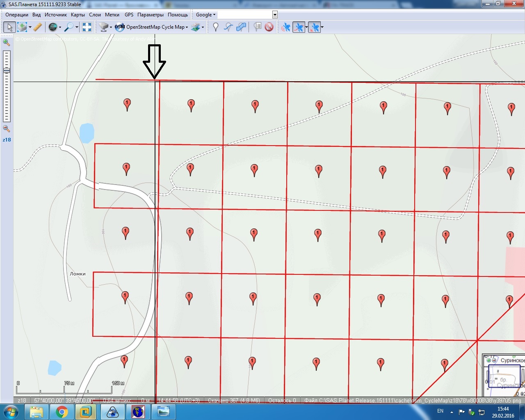Open the placemark manager list icon

[257, 27]
